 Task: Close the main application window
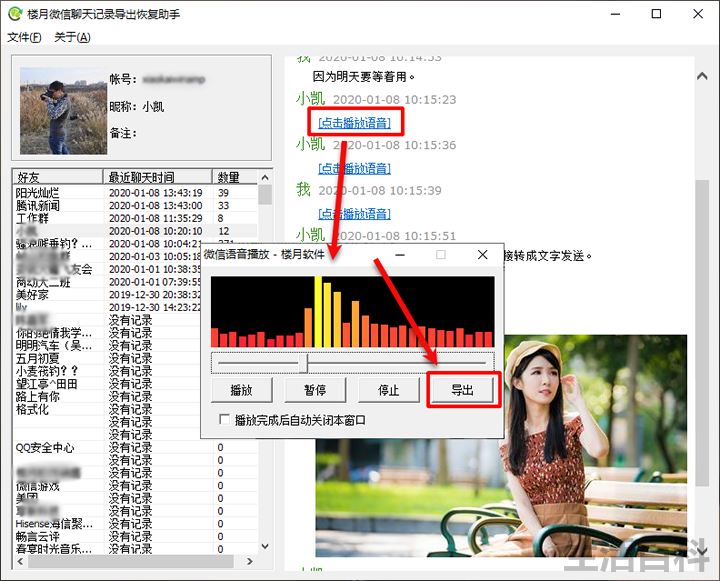[698, 14]
